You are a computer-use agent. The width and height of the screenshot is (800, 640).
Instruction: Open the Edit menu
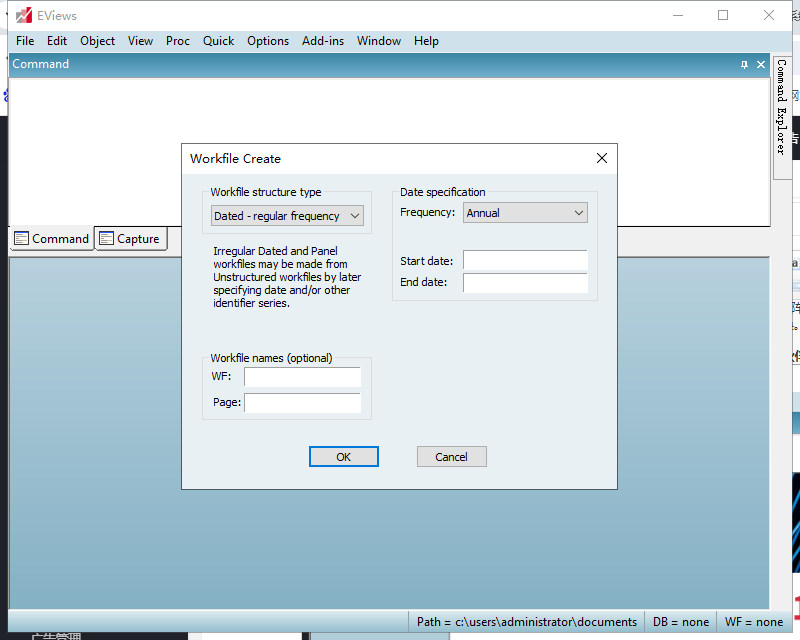click(57, 41)
